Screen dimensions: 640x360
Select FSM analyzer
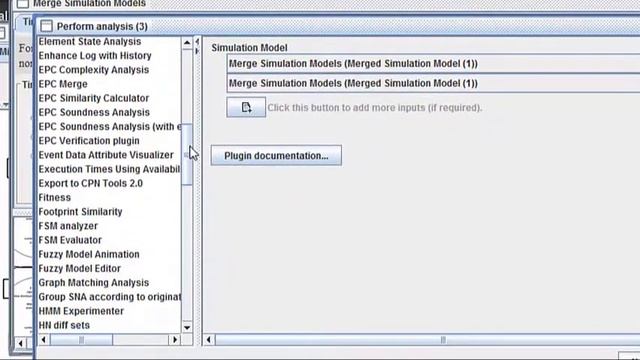point(68,226)
